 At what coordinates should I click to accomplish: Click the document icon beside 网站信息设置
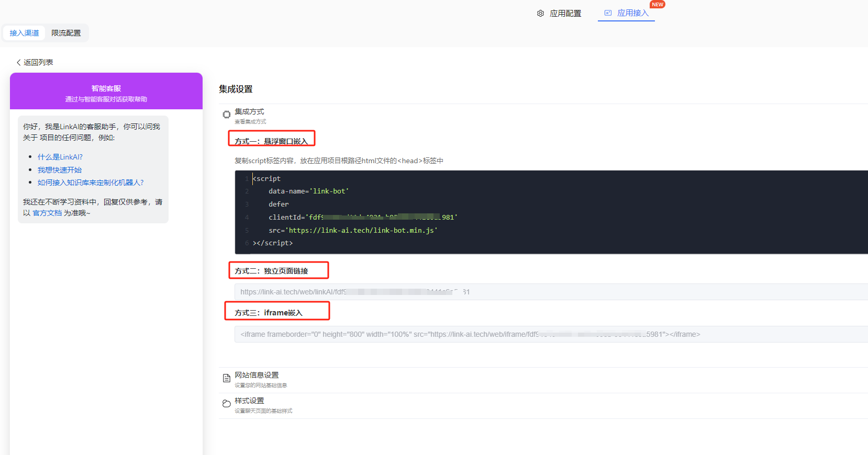coord(227,378)
